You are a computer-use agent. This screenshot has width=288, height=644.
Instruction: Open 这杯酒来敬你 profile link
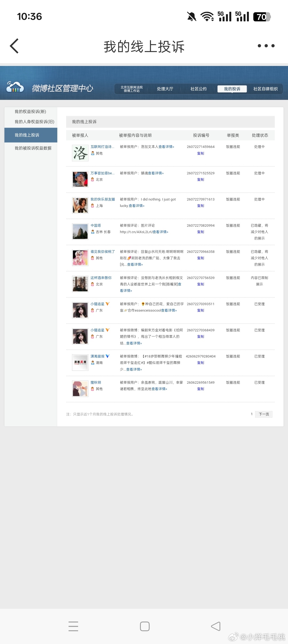coord(101,278)
